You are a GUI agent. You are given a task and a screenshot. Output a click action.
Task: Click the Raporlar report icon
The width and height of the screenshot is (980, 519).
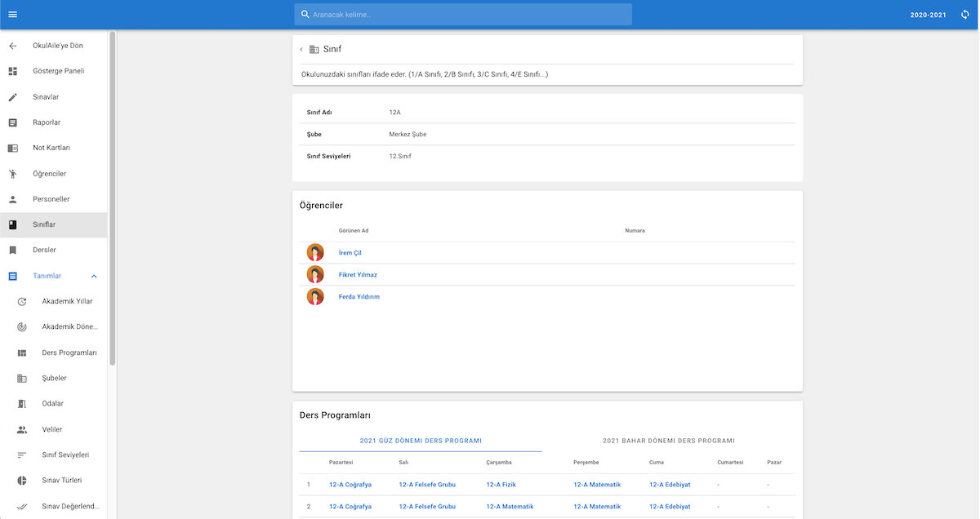click(x=12, y=122)
